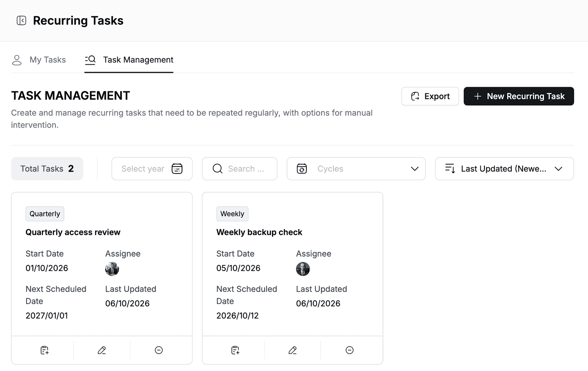Click the My Tasks person icon
Screen dimensions: 588x371
pyautogui.click(x=17, y=60)
